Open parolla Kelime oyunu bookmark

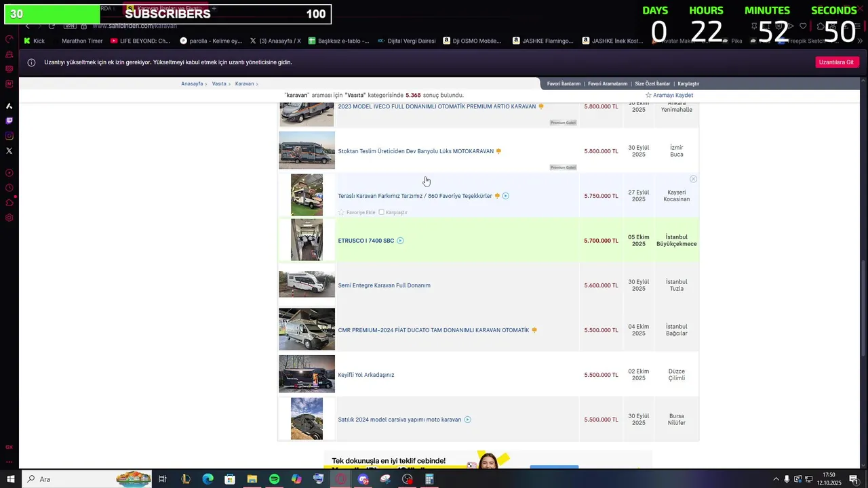211,41
